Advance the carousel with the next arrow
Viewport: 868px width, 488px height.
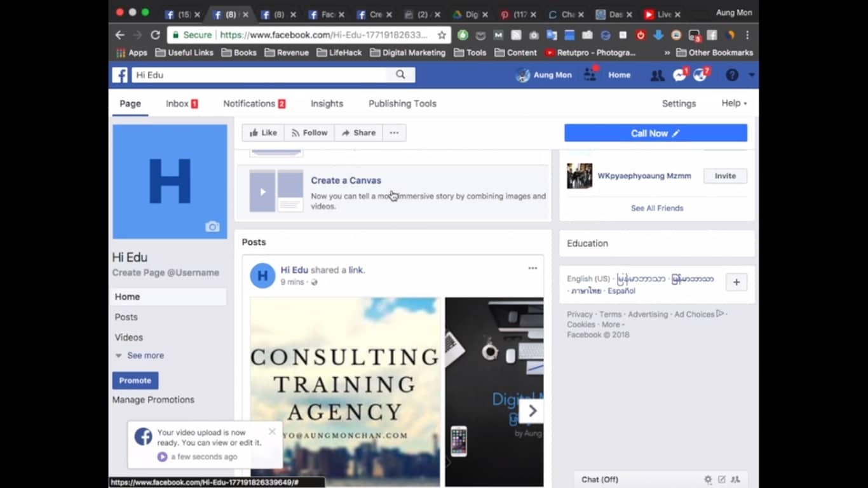tap(532, 411)
